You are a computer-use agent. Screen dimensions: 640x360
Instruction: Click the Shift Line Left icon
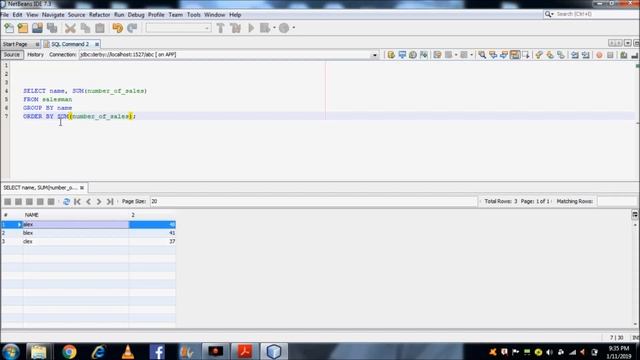pos(575,55)
